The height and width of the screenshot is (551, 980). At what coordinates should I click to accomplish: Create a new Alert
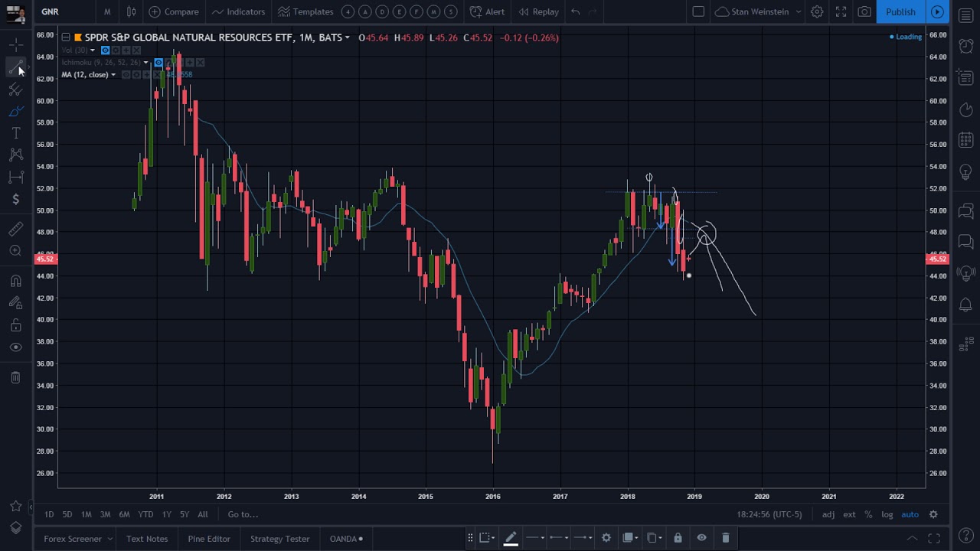point(487,11)
